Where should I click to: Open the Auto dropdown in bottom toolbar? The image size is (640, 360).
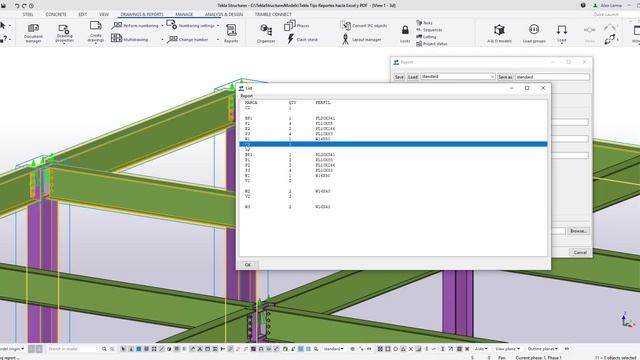pos(481,349)
